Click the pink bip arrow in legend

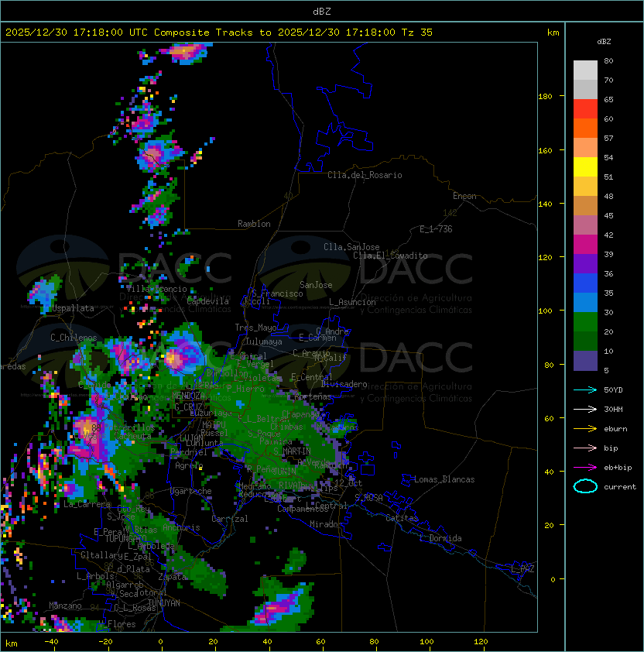pyautogui.click(x=585, y=448)
